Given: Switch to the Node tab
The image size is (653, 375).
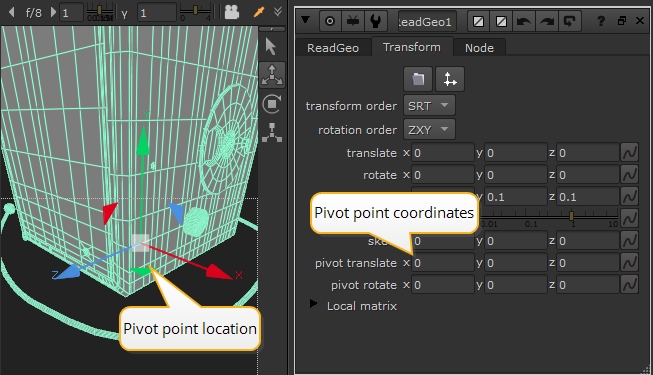Looking at the screenshot, I should click(x=479, y=48).
